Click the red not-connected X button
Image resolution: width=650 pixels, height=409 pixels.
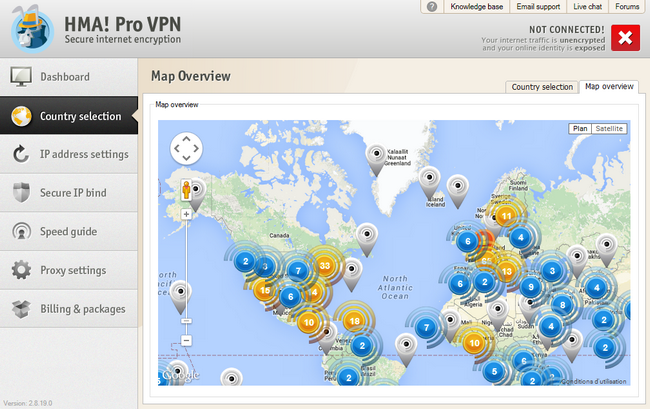click(625, 38)
